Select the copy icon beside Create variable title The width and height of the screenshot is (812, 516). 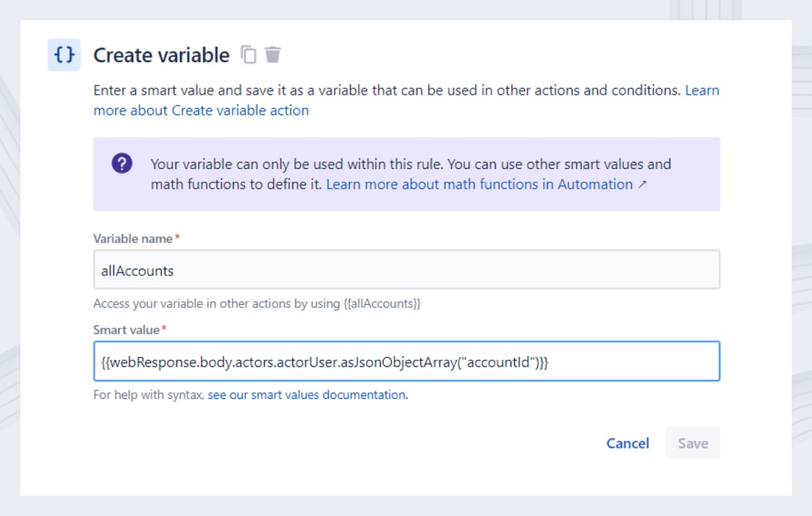(x=249, y=53)
